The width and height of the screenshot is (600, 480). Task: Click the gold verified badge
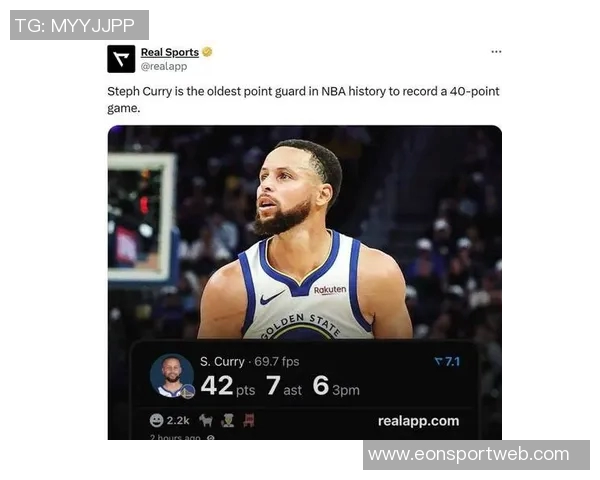coord(207,52)
